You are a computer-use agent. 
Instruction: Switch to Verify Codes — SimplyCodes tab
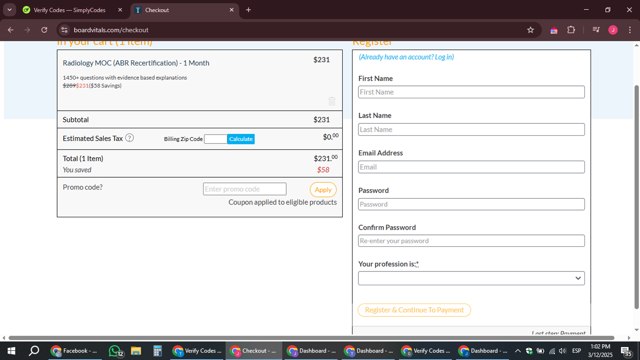click(69, 10)
